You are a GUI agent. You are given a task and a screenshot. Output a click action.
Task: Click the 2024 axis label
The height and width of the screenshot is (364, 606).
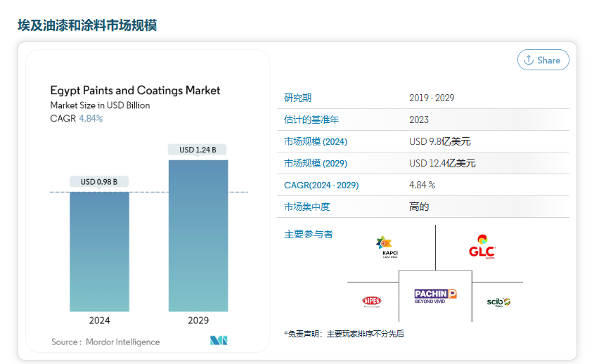[x=99, y=320]
